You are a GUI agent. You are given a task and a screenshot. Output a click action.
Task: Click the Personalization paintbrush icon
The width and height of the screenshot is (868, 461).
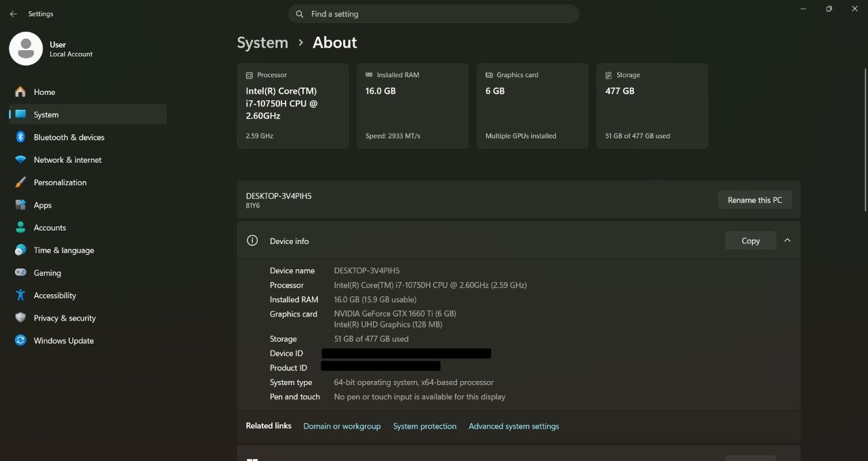coord(20,182)
